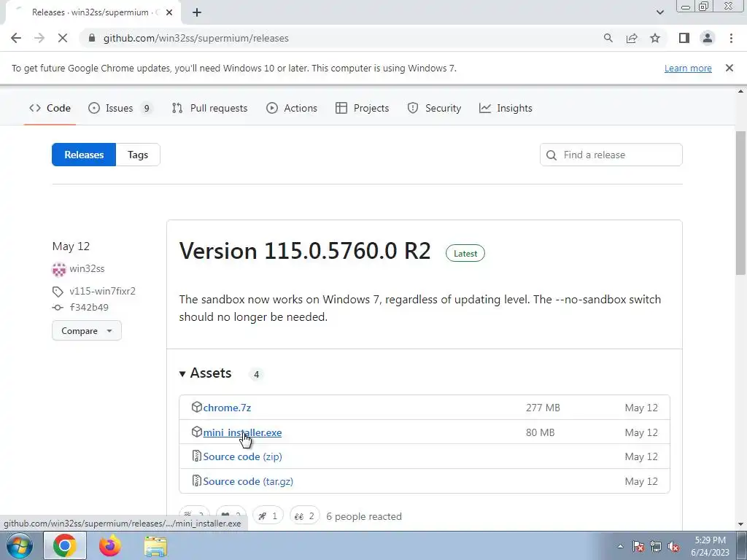Open the Chrome profile avatar icon

[x=708, y=38]
